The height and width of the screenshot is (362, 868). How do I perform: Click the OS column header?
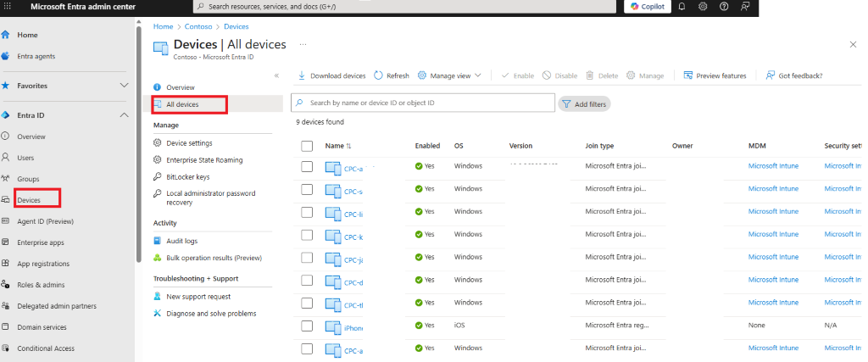pyautogui.click(x=459, y=146)
